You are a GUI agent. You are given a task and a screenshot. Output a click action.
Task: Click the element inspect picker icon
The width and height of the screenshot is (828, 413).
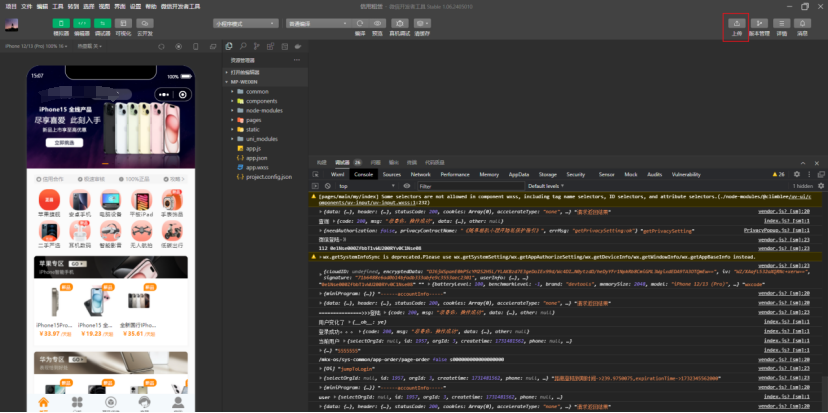[x=315, y=174]
